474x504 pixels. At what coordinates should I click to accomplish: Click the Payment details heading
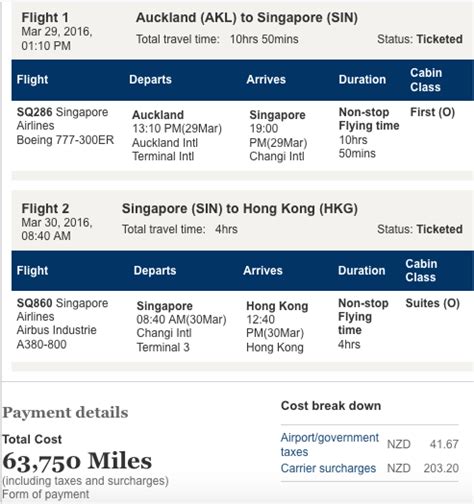[x=65, y=413]
